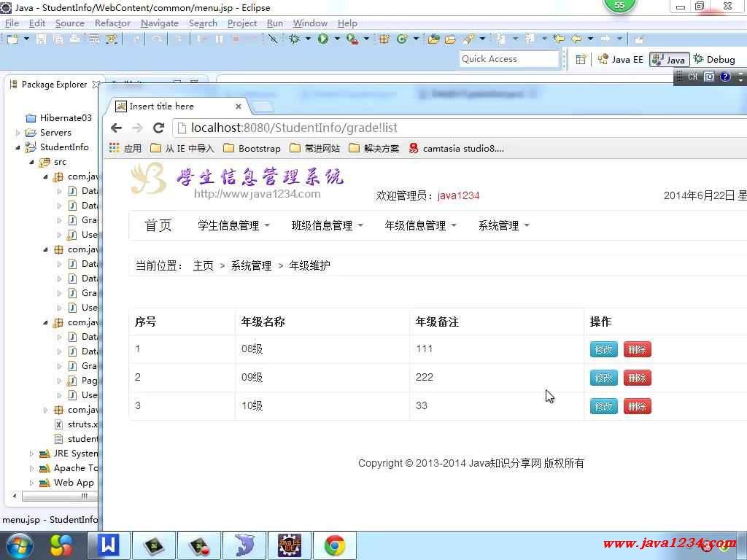Click 修改 button for grade 08级

tap(603, 349)
